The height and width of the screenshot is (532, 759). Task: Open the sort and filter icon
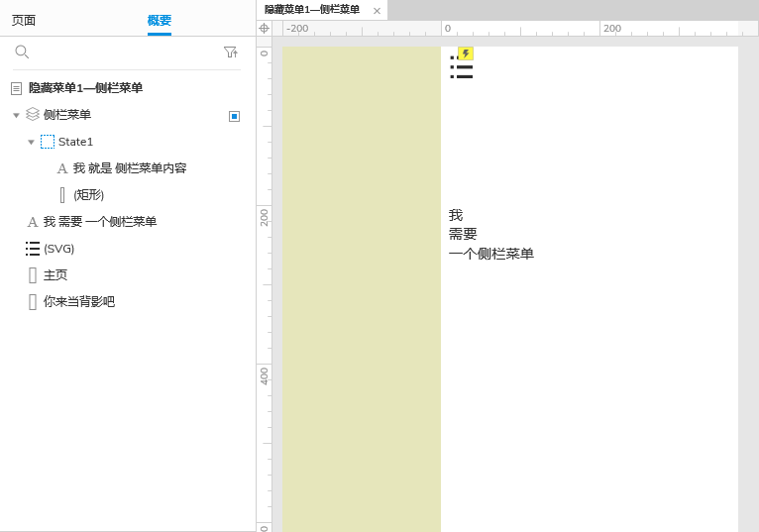[x=231, y=52]
